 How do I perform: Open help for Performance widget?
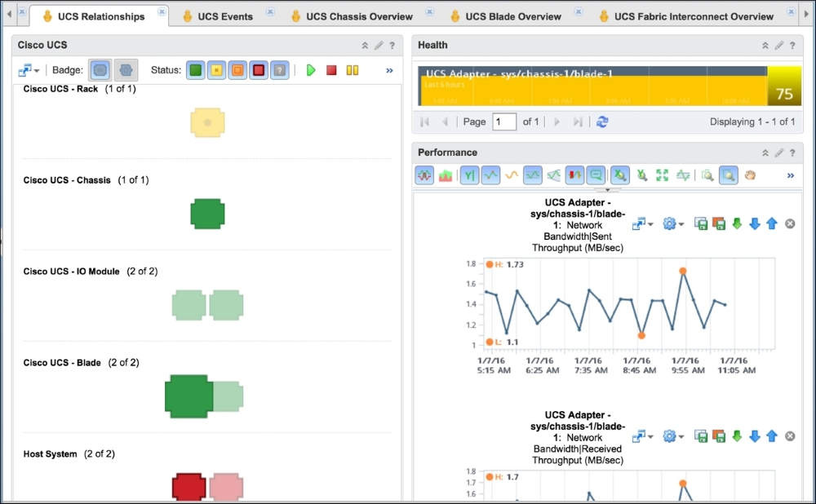click(792, 153)
